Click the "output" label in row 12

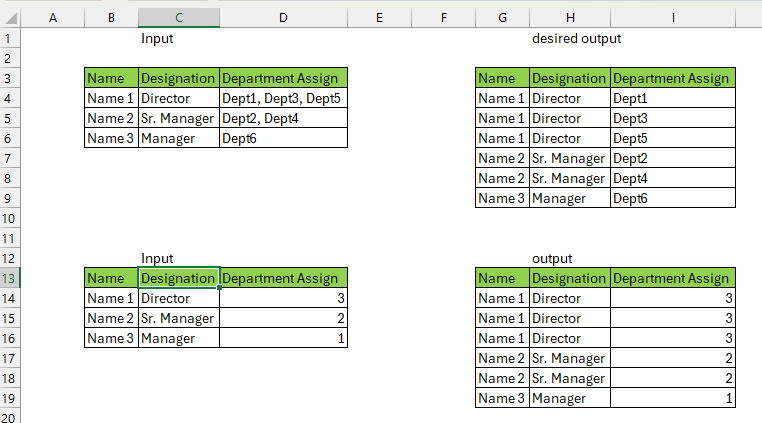552,258
